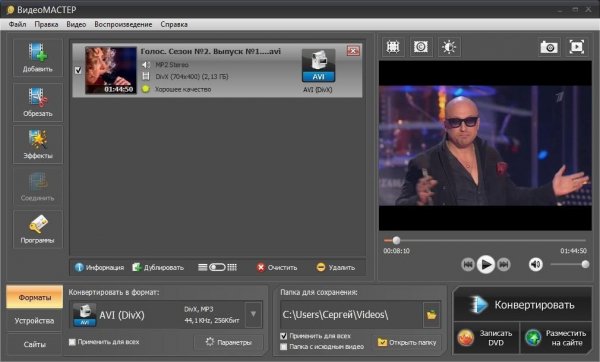Click the Хорошее качество label
The width and height of the screenshot is (600, 362).
pos(183,89)
